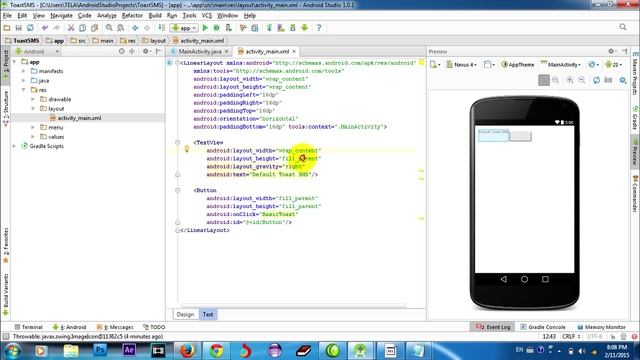This screenshot has width=640, height=360.
Task: Open the API level 21 dropdown
Action: (614, 64)
